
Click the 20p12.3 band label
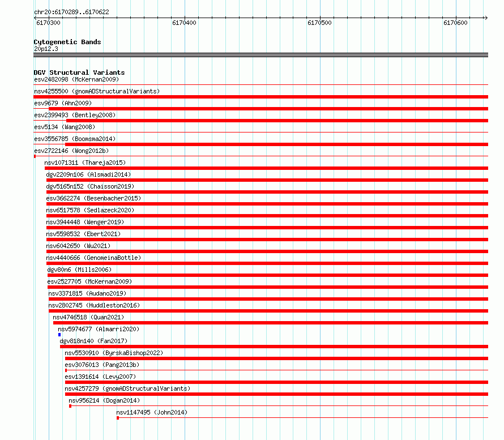(x=46, y=49)
